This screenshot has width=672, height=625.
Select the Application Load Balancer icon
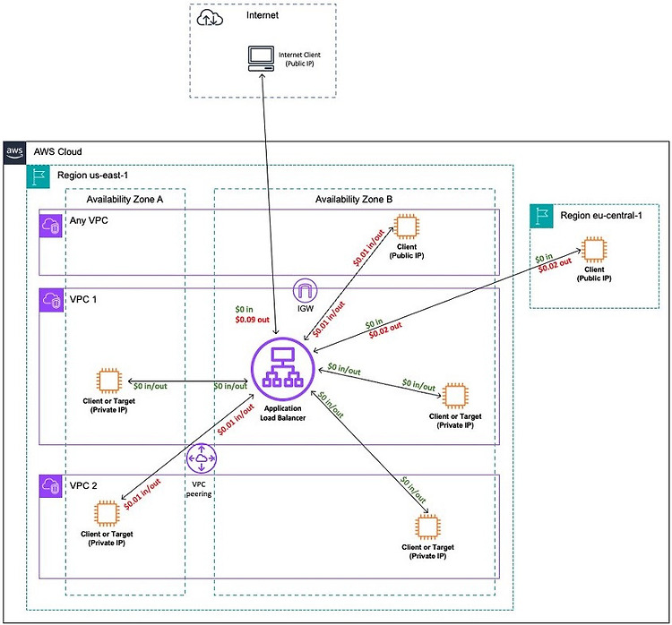tap(283, 369)
